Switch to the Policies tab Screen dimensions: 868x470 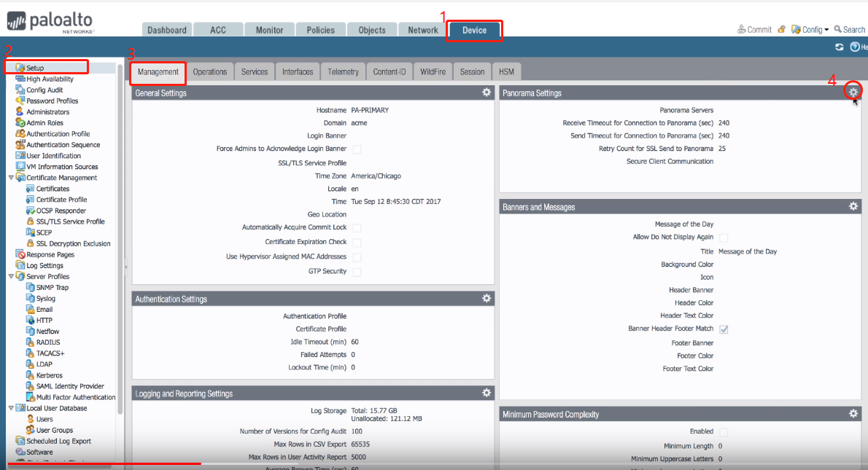pos(320,30)
